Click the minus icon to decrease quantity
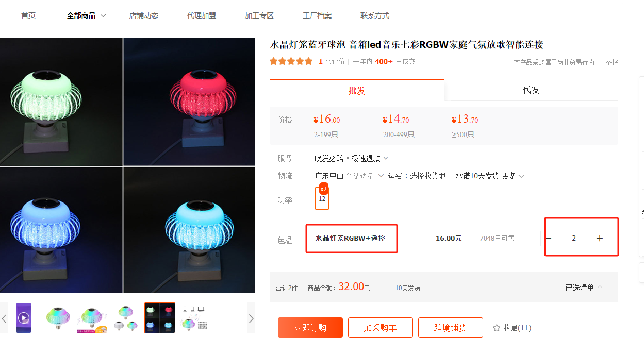The width and height of the screenshot is (644, 355). pyautogui.click(x=548, y=239)
